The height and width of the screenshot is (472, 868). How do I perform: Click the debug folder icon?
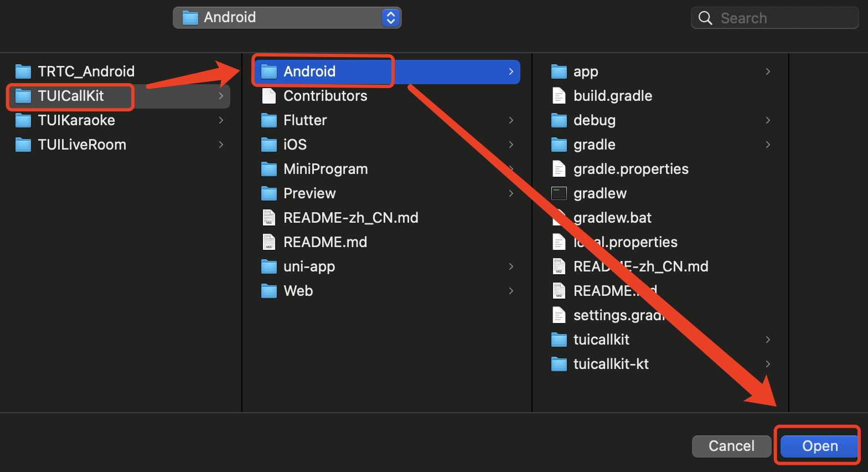click(x=559, y=120)
